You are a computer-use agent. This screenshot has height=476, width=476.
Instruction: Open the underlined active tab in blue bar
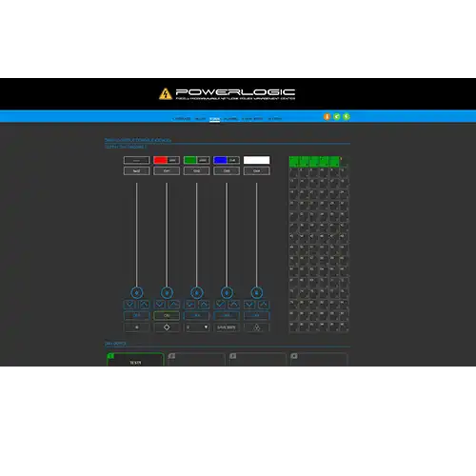click(x=214, y=119)
